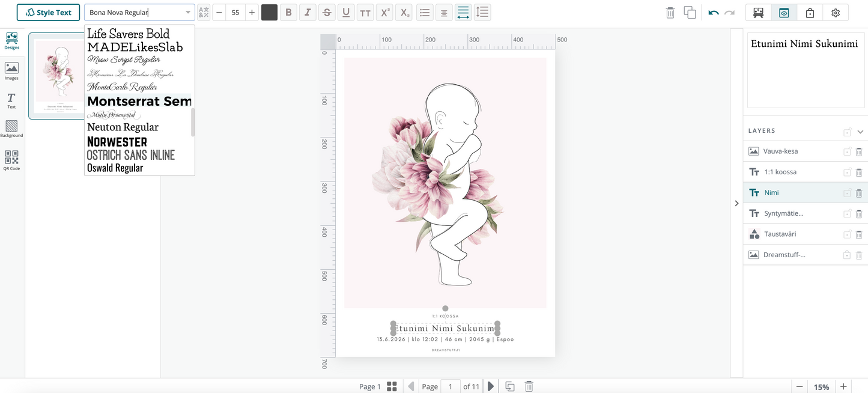The image size is (868, 393).
Task: Toggle lock on the 1:1 koossa layer
Action: (x=847, y=172)
